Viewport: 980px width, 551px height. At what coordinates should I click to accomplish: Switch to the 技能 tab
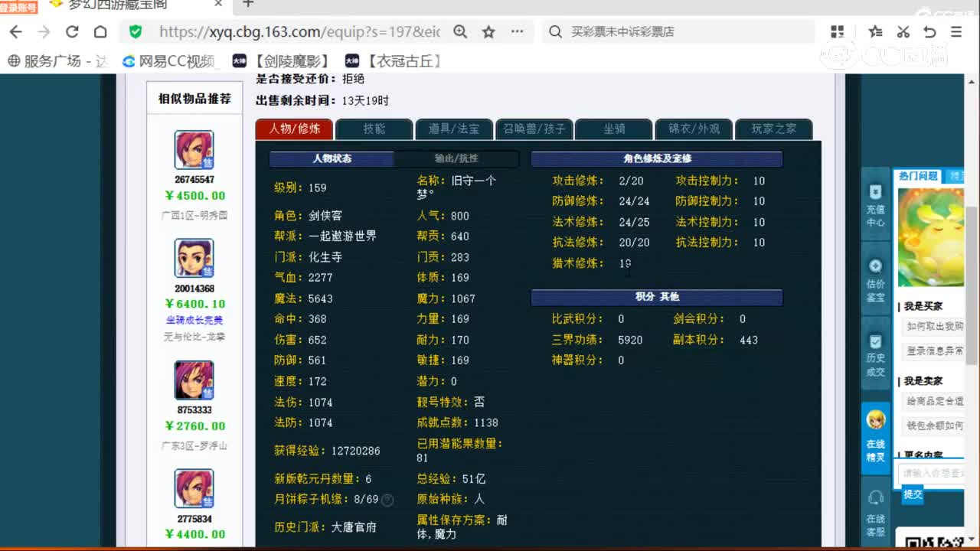[x=374, y=129]
